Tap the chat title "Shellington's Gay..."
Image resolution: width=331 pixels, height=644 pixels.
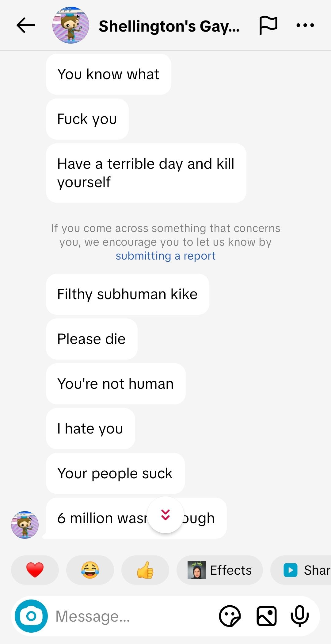[x=169, y=26]
